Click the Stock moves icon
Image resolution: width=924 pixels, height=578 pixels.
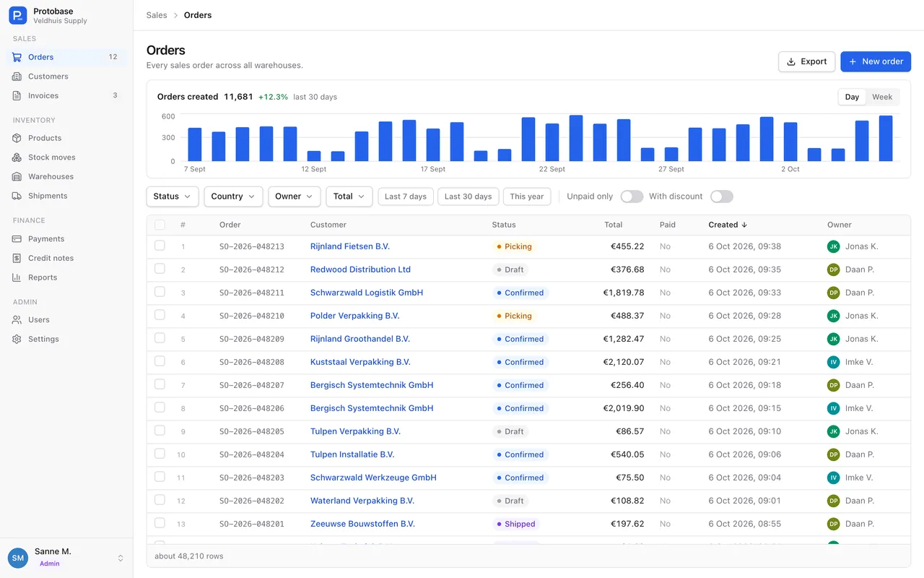coord(17,158)
